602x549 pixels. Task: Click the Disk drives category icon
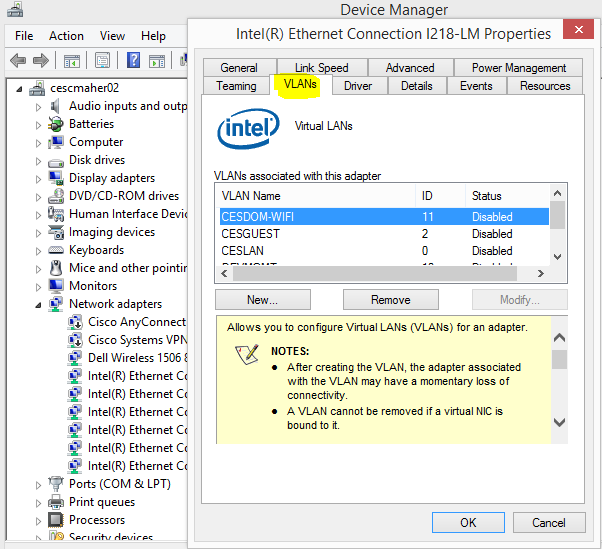(56, 162)
